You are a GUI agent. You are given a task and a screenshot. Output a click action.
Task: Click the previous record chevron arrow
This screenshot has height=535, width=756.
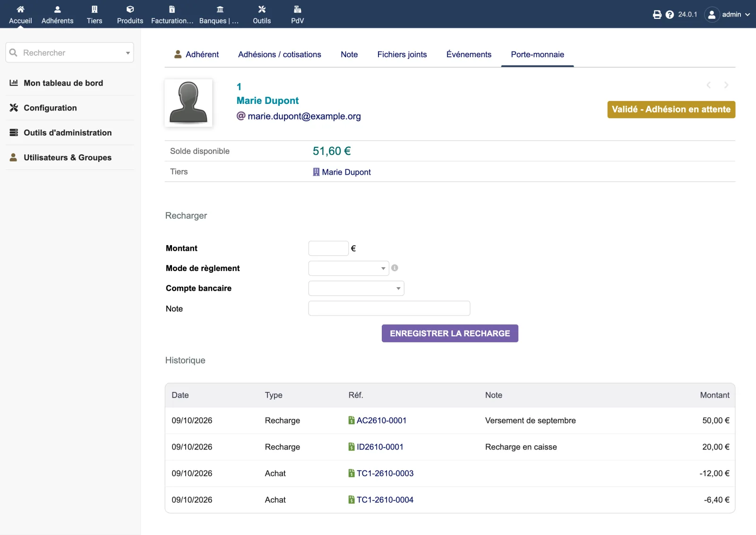(708, 85)
